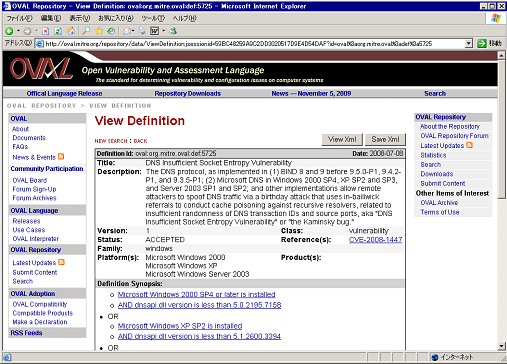507x364 pixels.
Task: Open 'Microsoft Windows XP SP2 is installed' link
Action: tap(180, 326)
